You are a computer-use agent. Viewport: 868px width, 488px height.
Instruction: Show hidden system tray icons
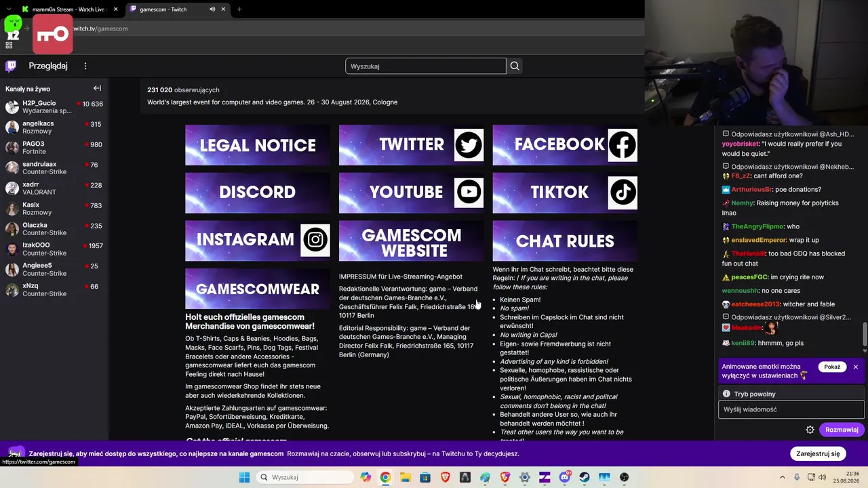click(x=782, y=477)
